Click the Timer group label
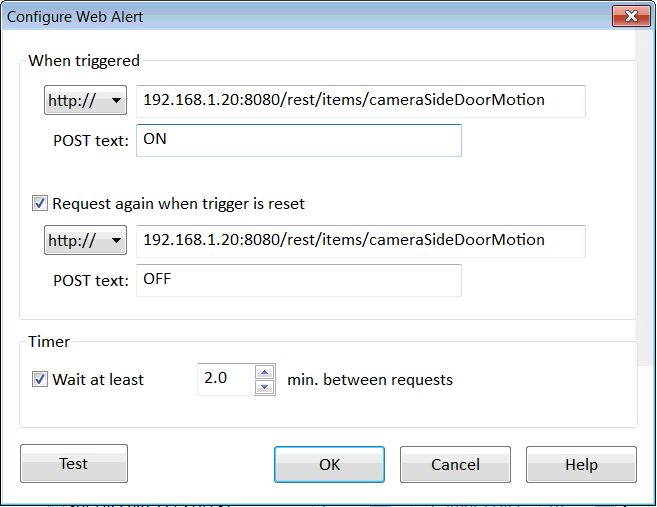This screenshot has height=507, width=657. pyautogui.click(x=49, y=342)
